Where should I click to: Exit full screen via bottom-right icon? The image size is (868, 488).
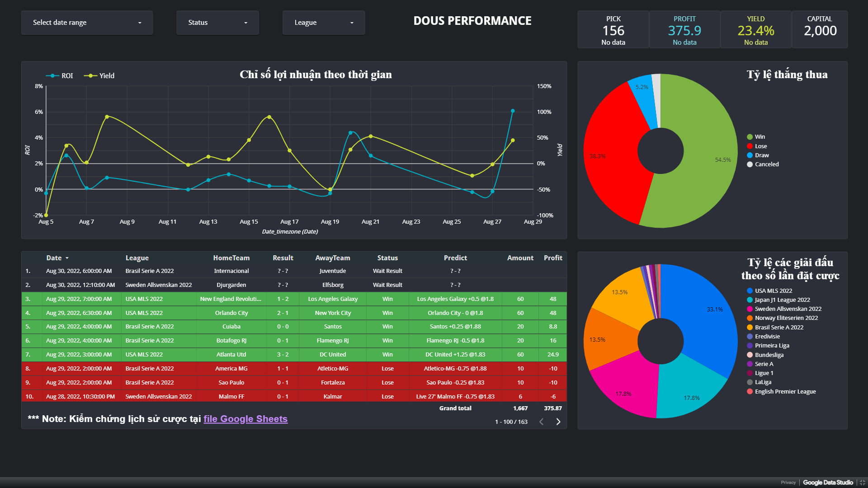point(862,483)
